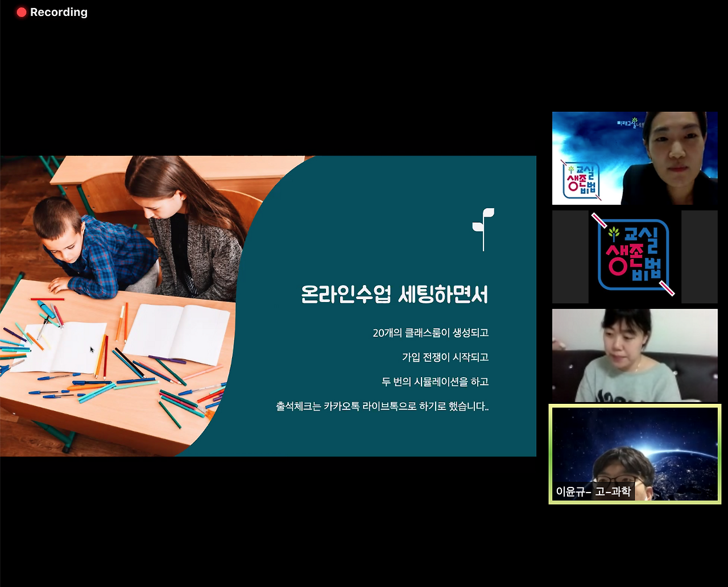Click the Recording status label
728x587 pixels.
click(x=60, y=12)
